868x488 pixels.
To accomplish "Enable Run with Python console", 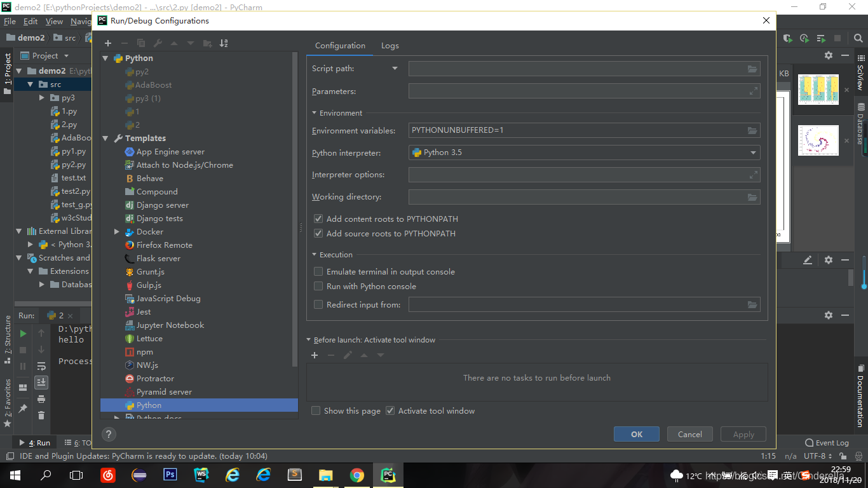I will click(318, 286).
